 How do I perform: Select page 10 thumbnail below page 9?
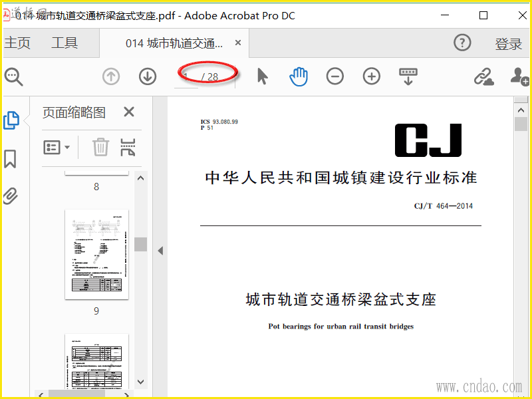pos(96,361)
